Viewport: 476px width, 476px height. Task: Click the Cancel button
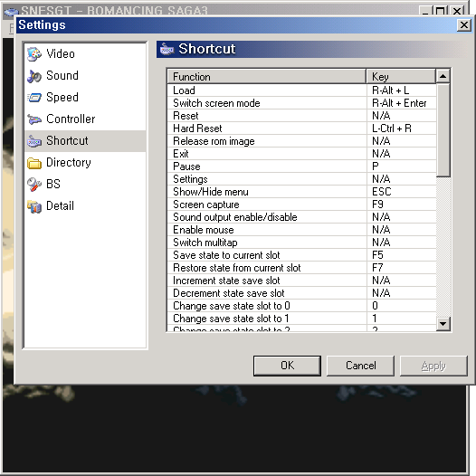click(x=360, y=366)
